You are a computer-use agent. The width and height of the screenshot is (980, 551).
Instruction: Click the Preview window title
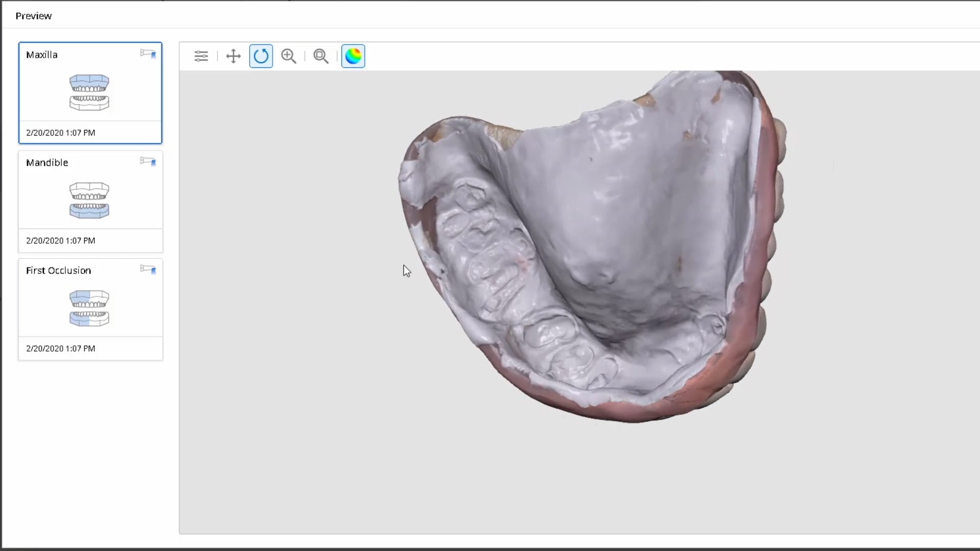[x=34, y=16]
